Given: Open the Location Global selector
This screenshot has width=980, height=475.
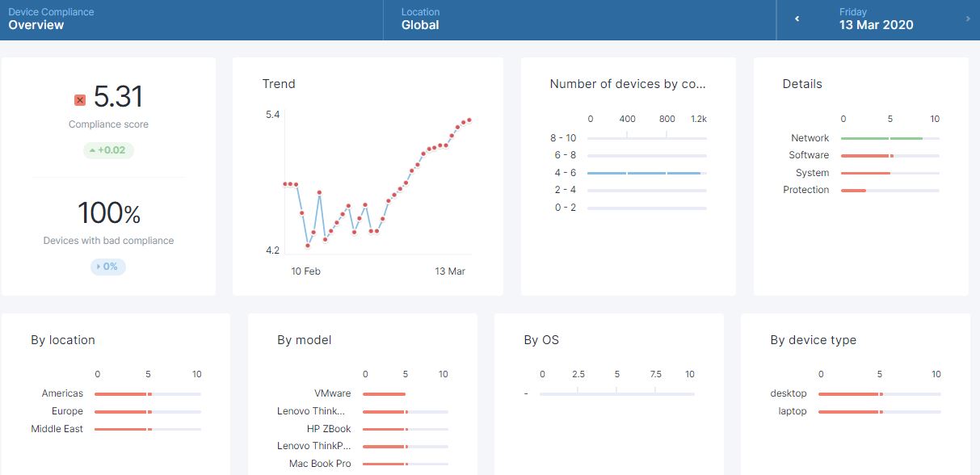Looking at the screenshot, I should (x=420, y=19).
